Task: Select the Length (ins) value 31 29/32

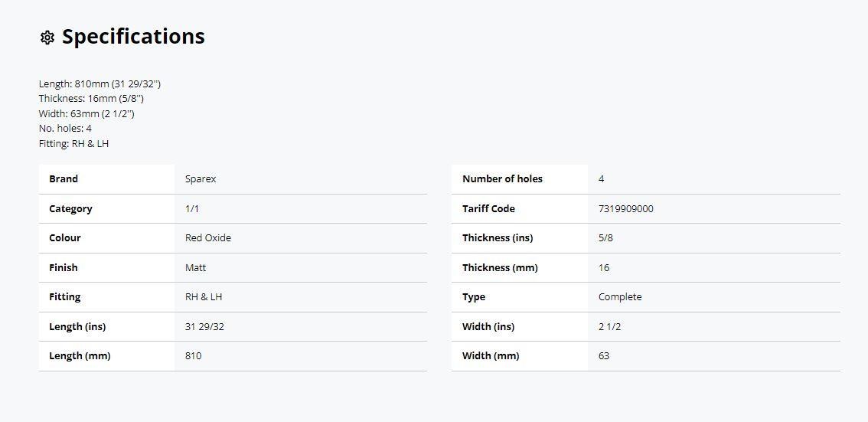Action: pyautogui.click(x=205, y=327)
